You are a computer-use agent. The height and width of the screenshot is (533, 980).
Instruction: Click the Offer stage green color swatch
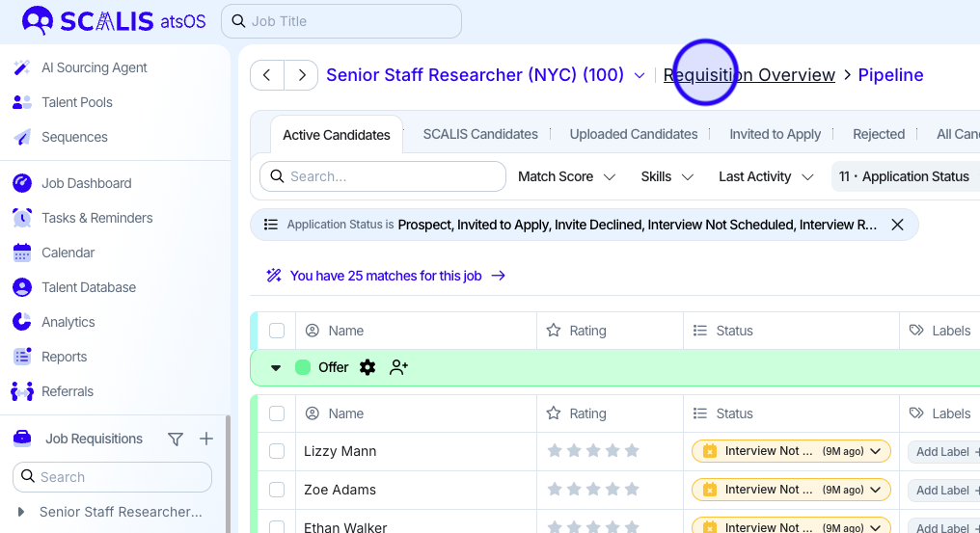point(303,367)
